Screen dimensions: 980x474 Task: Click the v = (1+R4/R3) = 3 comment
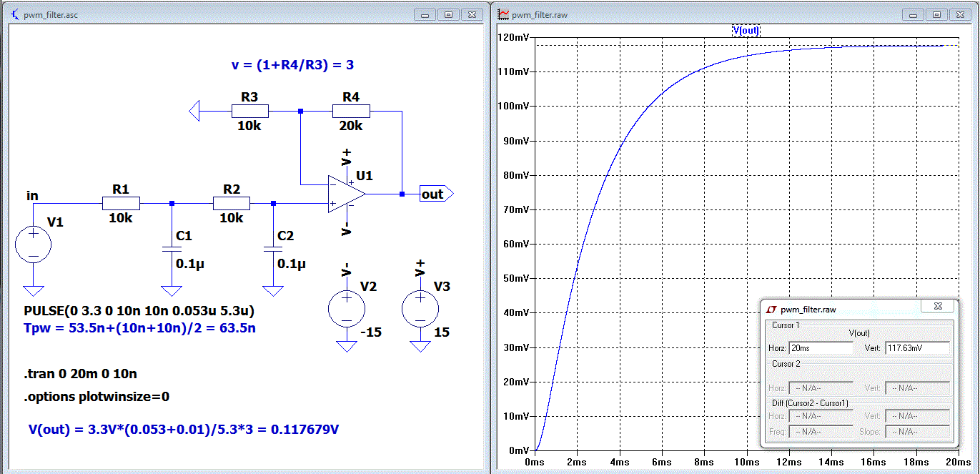tap(292, 65)
